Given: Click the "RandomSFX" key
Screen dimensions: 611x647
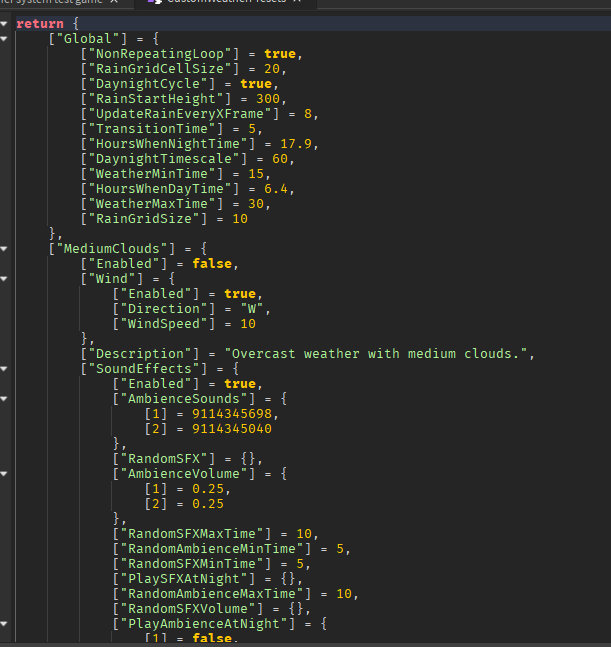Looking at the screenshot, I should pyautogui.click(x=164, y=459).
